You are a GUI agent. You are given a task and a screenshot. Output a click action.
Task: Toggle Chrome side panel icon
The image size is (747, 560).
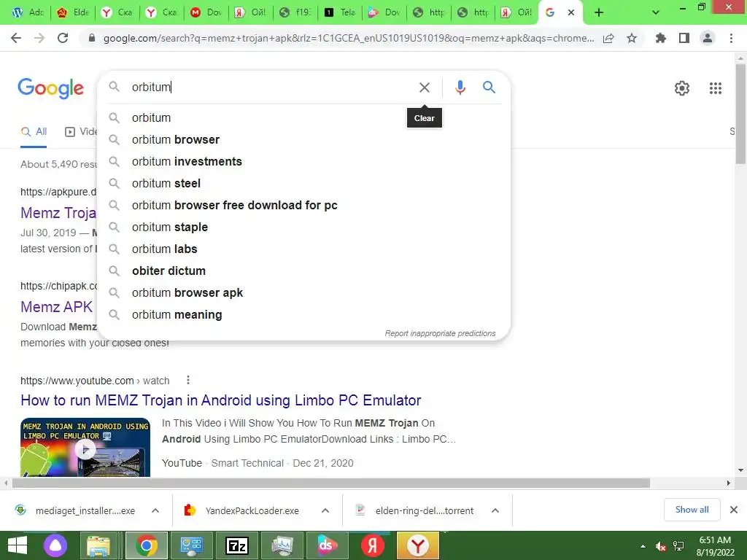coord(684,38)
